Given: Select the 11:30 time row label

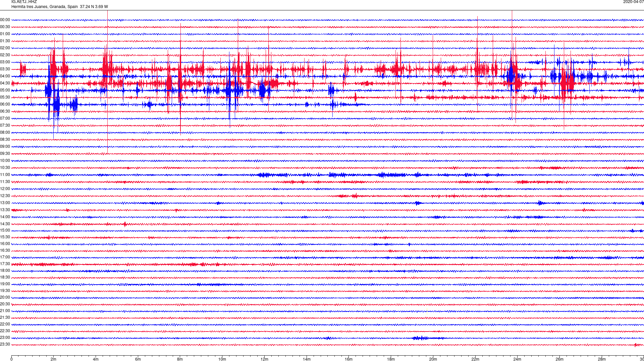Looking at the screenshot, I should [5, 182].
